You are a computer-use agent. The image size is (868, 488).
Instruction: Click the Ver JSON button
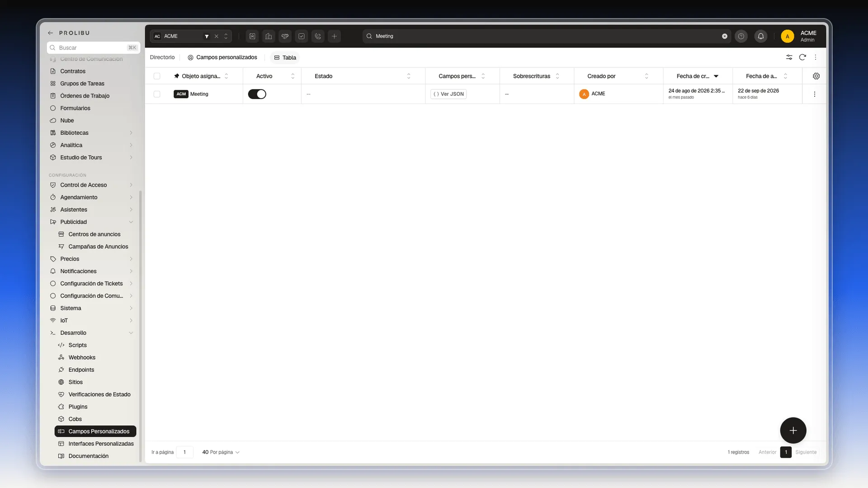[x=448, y=94]
